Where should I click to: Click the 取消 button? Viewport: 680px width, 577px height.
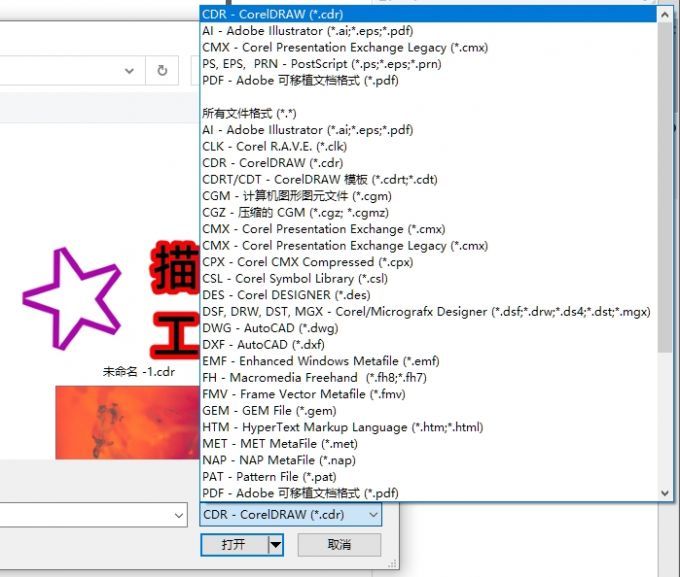point(339,544)
